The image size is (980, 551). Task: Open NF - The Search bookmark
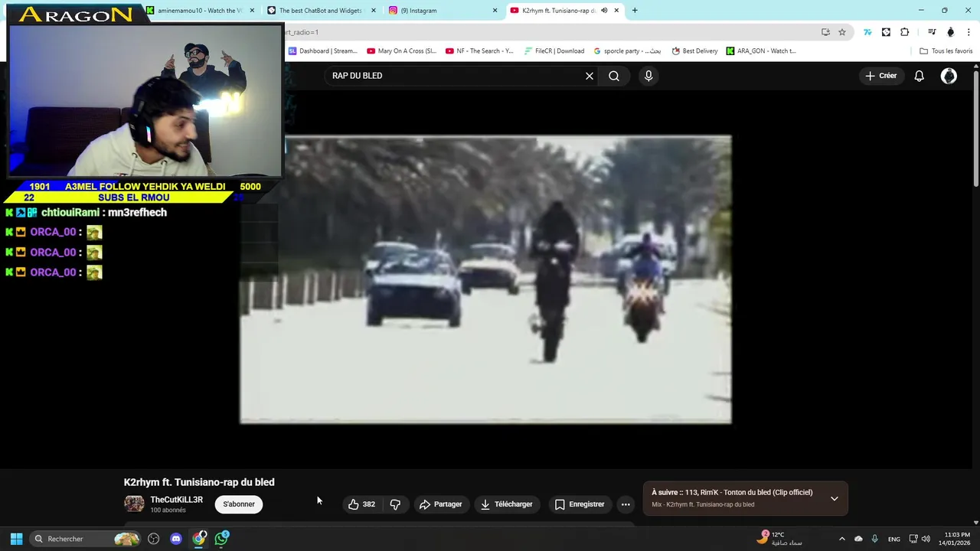479,51
